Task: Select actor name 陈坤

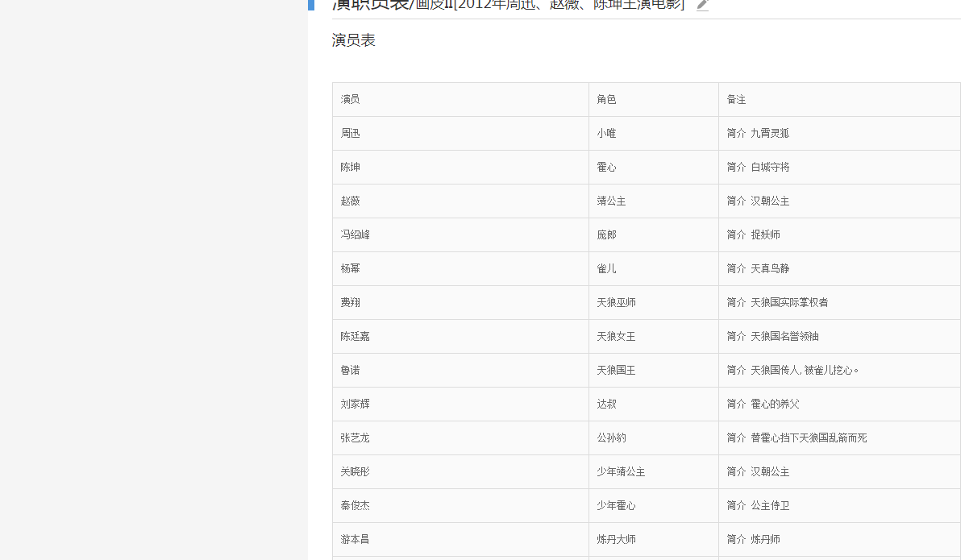Action: click(350, 167)
